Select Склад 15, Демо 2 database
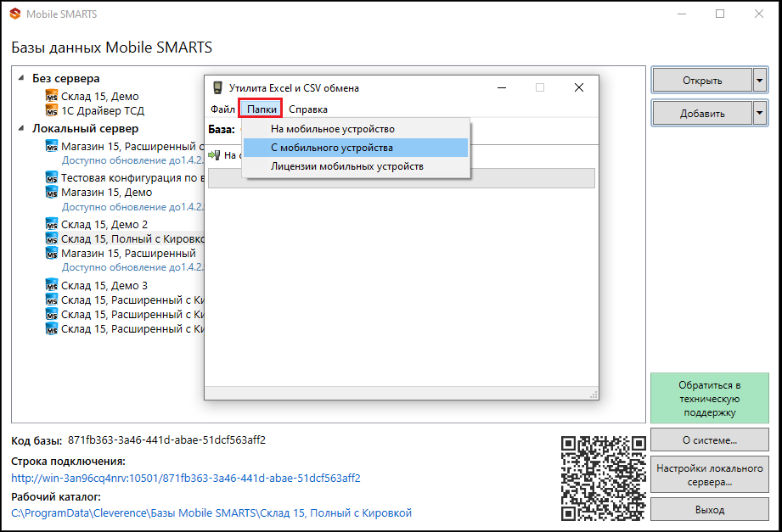The height and width of the screenshot is (532, 782). (x=104, y=224)
